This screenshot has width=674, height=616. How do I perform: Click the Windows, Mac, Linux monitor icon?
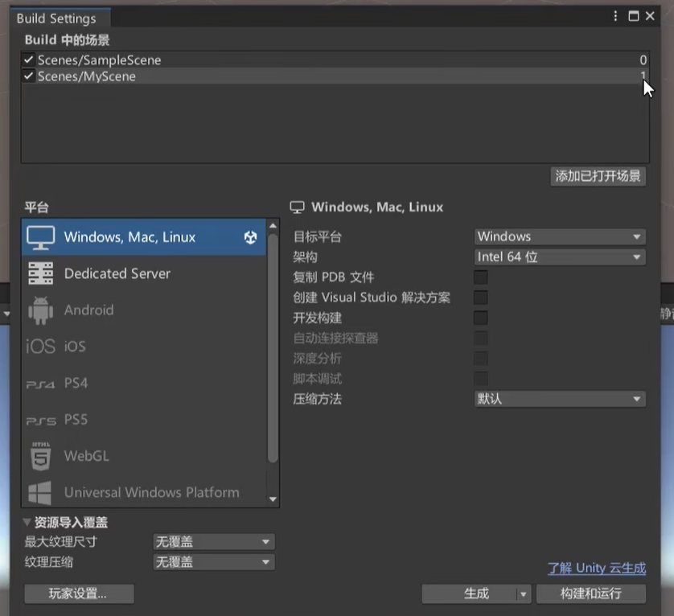[x=40, y=237]
